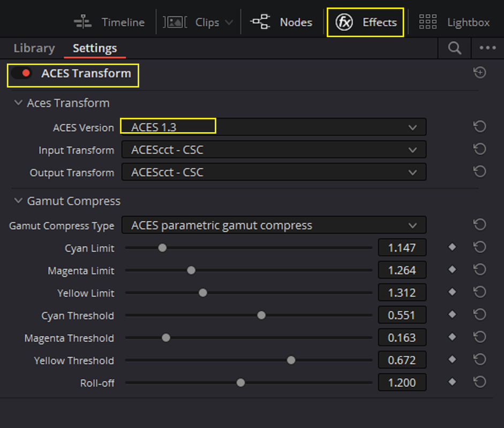Reset the Output Transform setting
This screenshot has width=504, height=428.
pyautogui.click(x=479, y=171)
